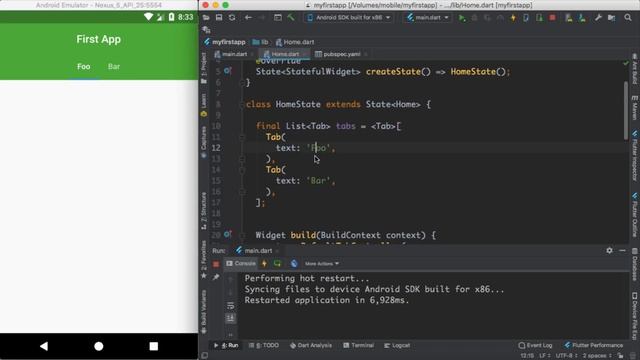The height and width of the screenshot is (360, 640).
Task: Click the Save All toolbar icon
Action: 219,18
